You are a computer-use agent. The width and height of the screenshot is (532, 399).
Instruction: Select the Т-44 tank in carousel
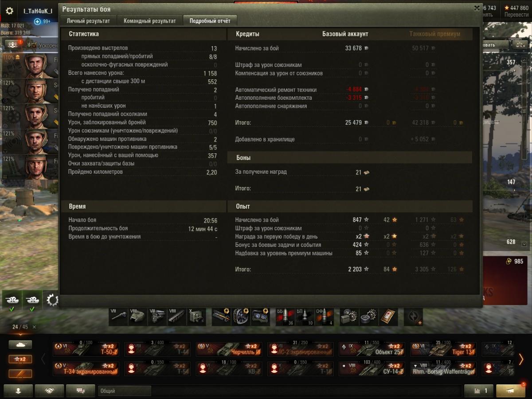(x=157, y=349)
